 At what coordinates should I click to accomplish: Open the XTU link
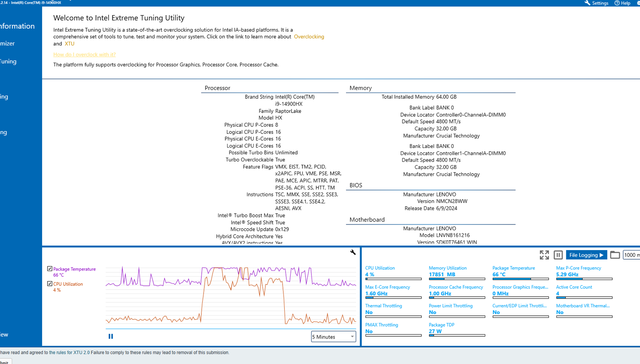pos(69,43)
